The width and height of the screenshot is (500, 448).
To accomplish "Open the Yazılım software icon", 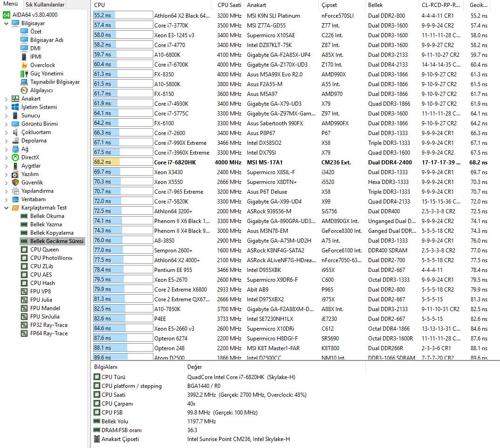I will coord(15,174).
